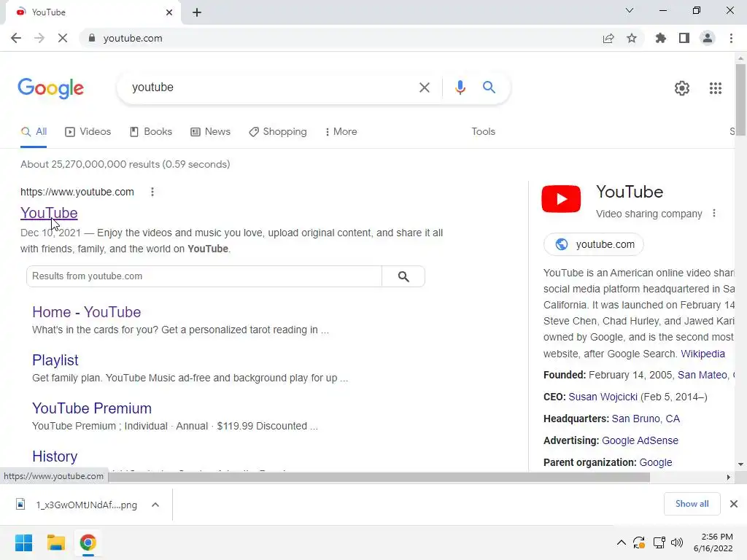Screen dimensions: 747x560
Task: Stop page loading with the X button
Action: [x=63, y=38]
